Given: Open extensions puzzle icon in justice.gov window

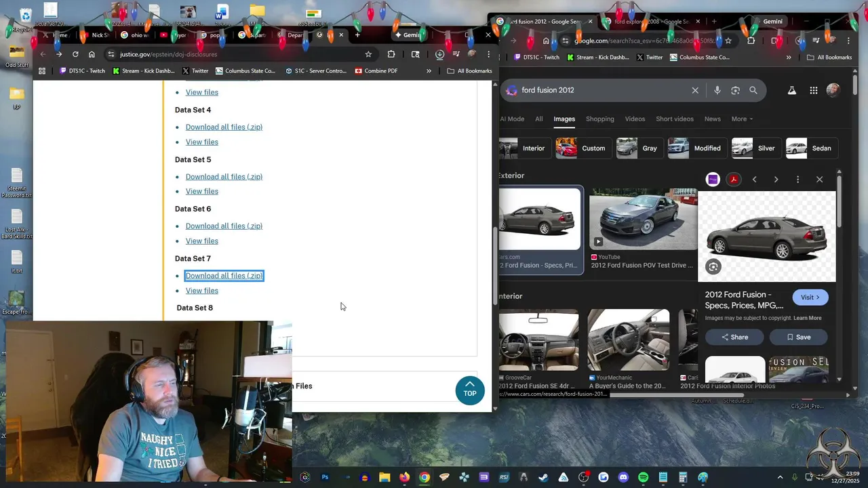Looking at the screenshot, I should point(391,54).
